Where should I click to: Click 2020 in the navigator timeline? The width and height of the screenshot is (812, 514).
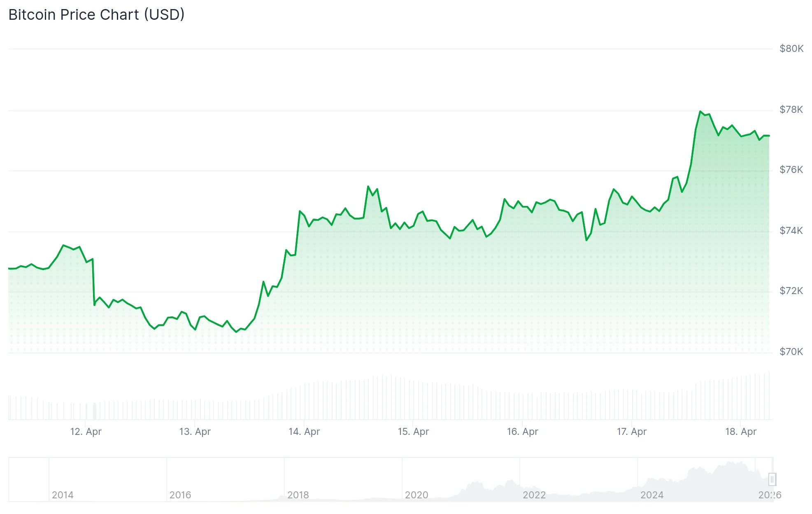click(x=416, y=495)
